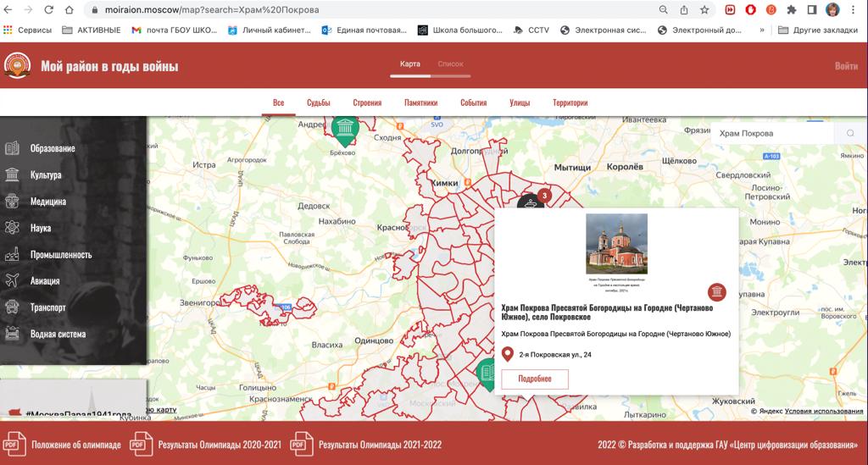
Task: Click the Промышленность factory icon
Action: [12, 254]
